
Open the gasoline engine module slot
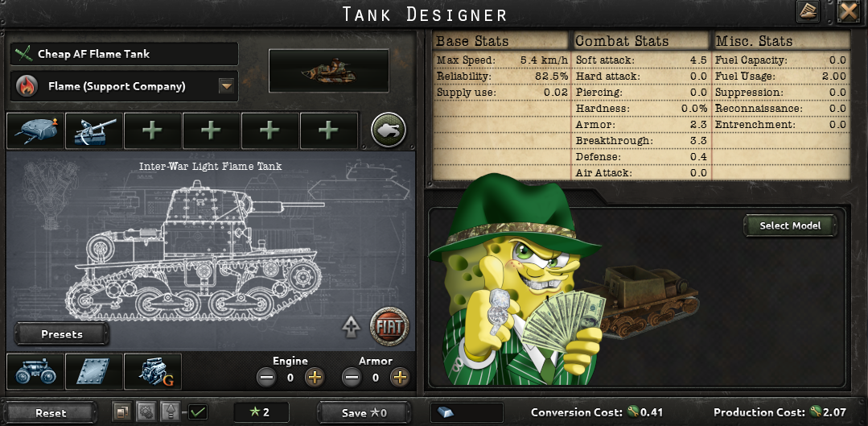click(153, 371)
